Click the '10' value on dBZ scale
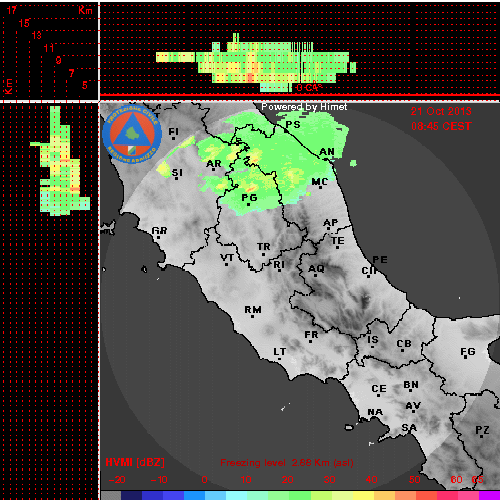The image size is (500, 500). pos(246,480)
